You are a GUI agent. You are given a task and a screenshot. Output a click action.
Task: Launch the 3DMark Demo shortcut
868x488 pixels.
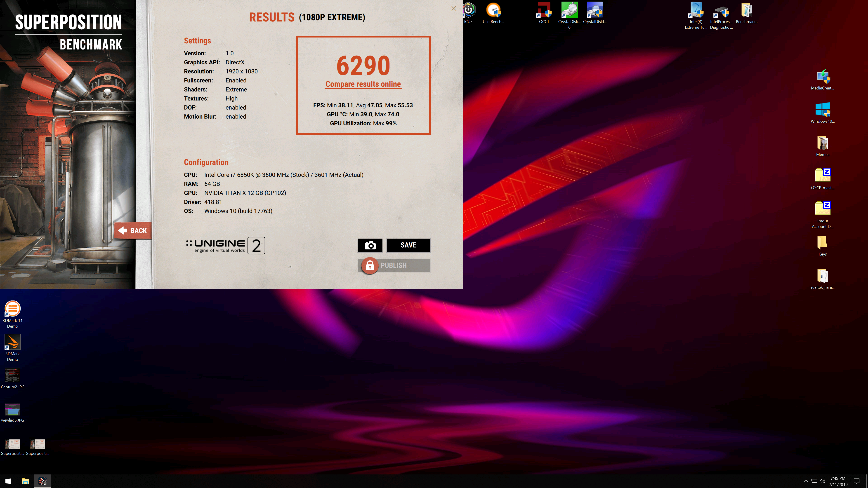pyautogui.click(x=12, y=347)
